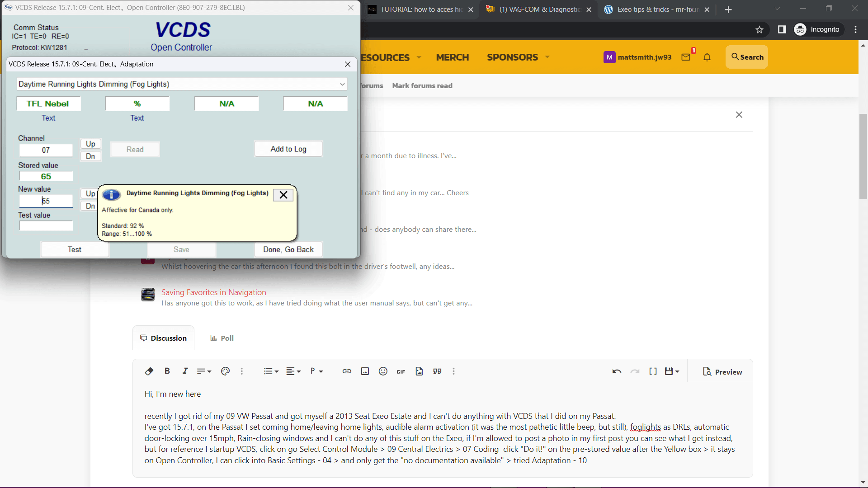This screenshot has width=868, height=488.
Task: Clear formatting with the eraser icon
Action: coord(149,371)
